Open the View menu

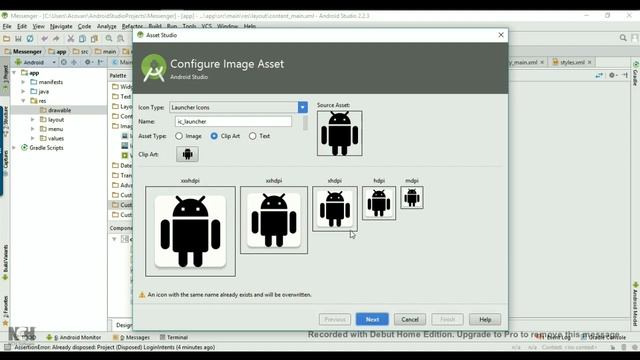[38, 26]
